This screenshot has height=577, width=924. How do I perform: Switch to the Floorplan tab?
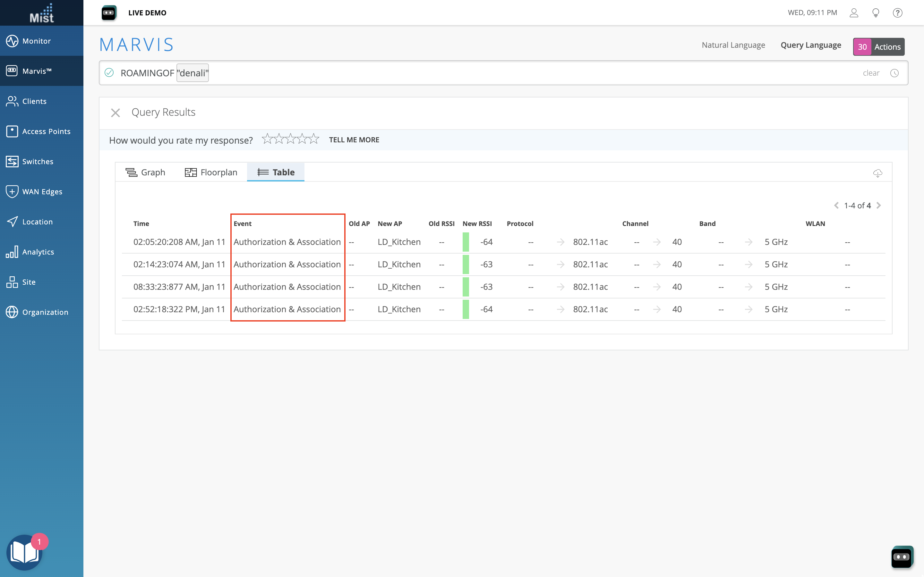(x=211, y=172)
